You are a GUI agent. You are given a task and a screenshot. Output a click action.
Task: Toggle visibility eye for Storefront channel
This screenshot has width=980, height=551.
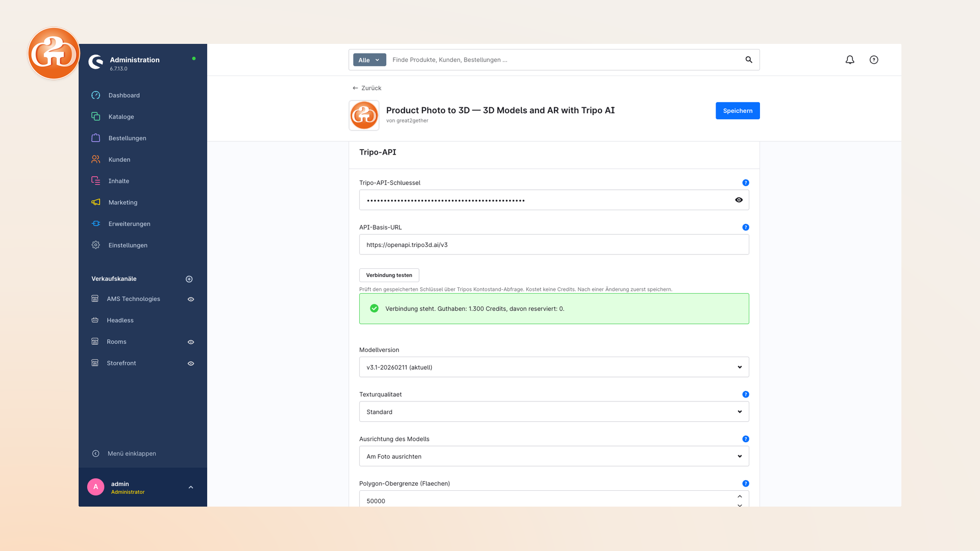point(191,364)
